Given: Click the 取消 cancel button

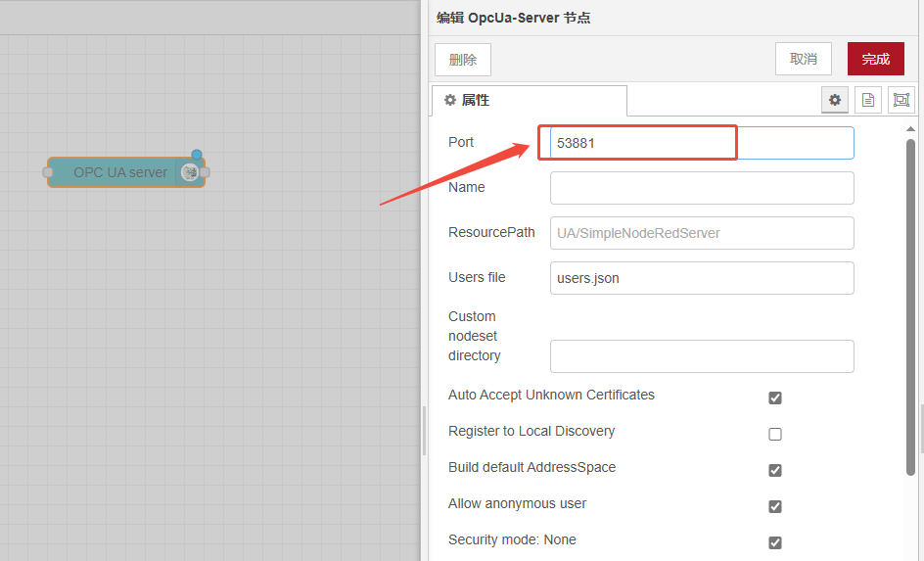Looking at the screenshot, I should click(803, 59).
